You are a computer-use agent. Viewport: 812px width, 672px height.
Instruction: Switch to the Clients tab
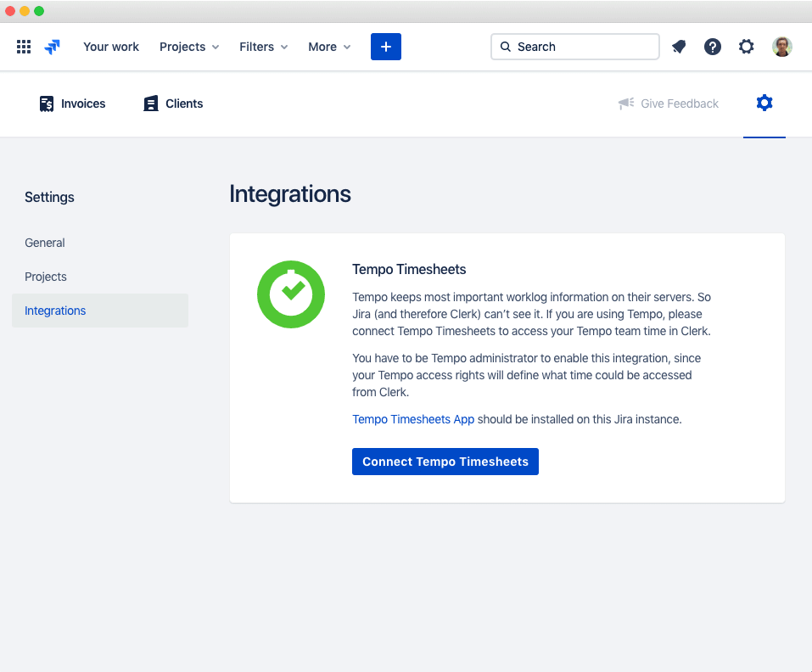[172, 103]
